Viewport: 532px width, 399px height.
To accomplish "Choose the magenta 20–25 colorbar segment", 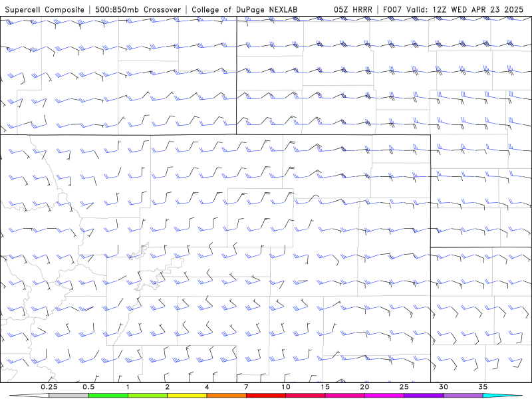I will 384,396.
